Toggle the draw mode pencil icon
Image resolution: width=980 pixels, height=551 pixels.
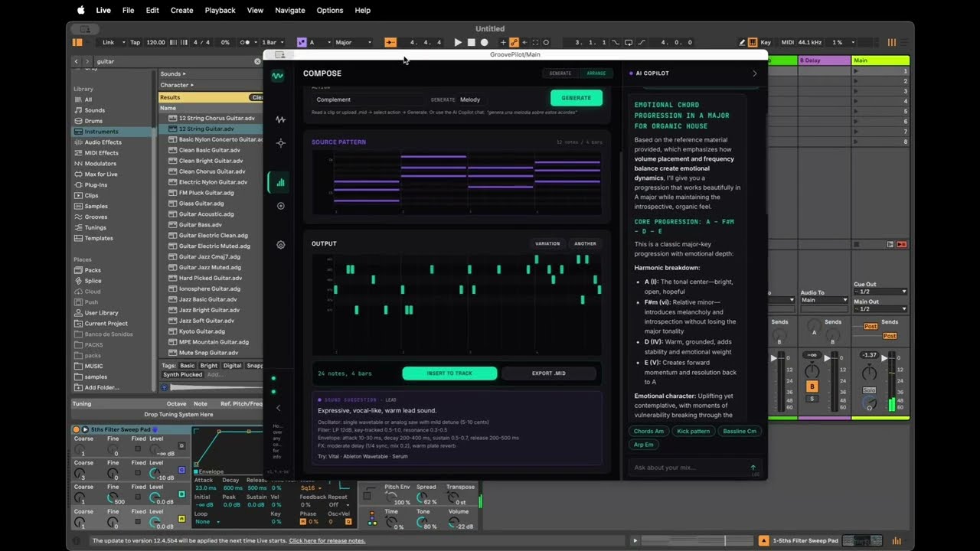click(x=742, y=42)
